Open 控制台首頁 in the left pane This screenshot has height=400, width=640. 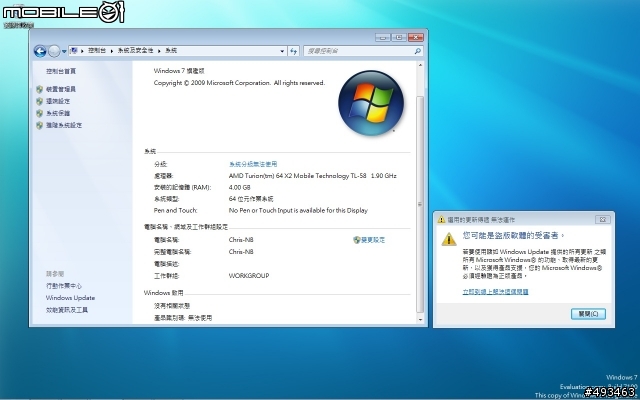point(61,71)
